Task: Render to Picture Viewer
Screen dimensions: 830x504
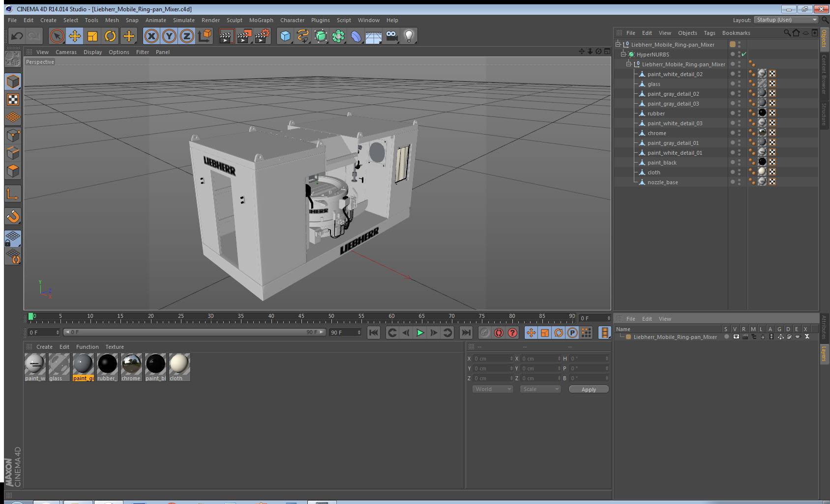Action: coord(244,36)
